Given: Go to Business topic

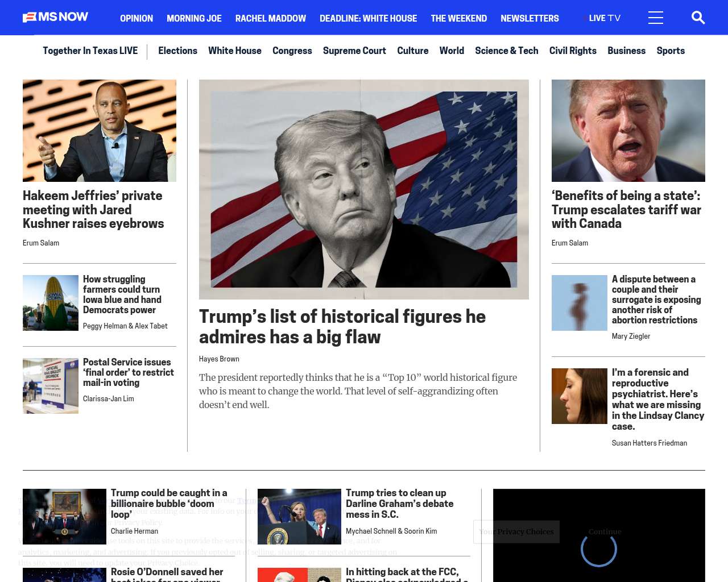Looking at the screenshot, I should point(626,51).
